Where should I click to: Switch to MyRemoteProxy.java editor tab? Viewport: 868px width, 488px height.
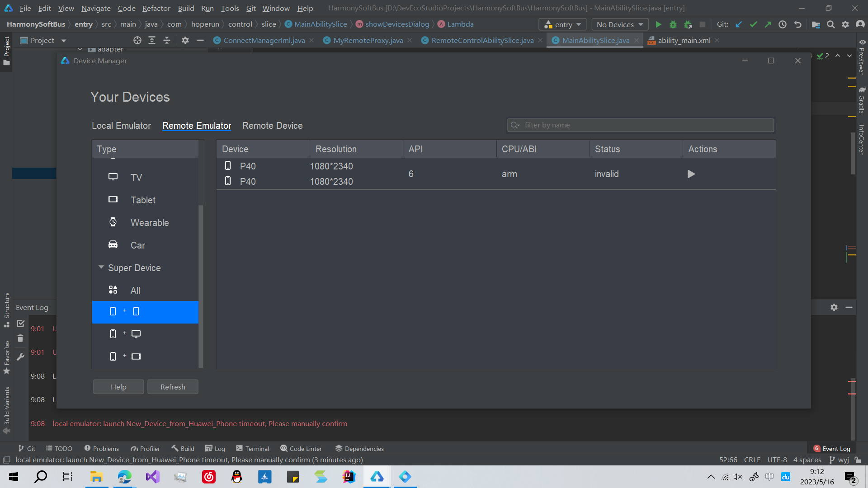click(368, 40)
